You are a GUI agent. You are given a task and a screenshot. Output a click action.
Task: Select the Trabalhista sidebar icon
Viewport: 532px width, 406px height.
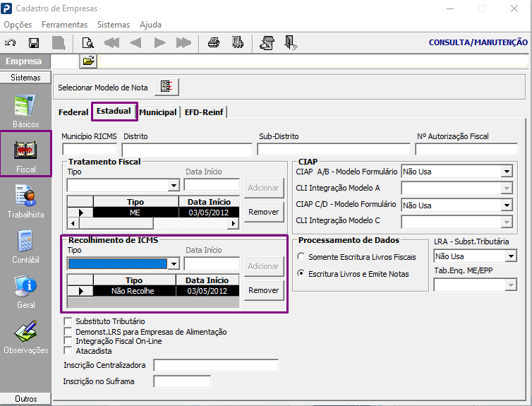click(x=25, y=200)
